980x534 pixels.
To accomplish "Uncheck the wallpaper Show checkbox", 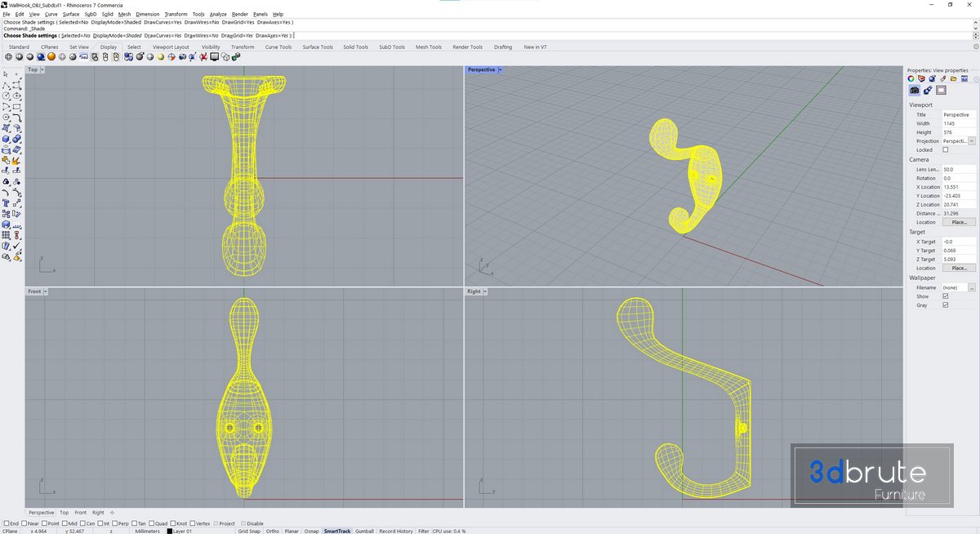I will 946,296.
